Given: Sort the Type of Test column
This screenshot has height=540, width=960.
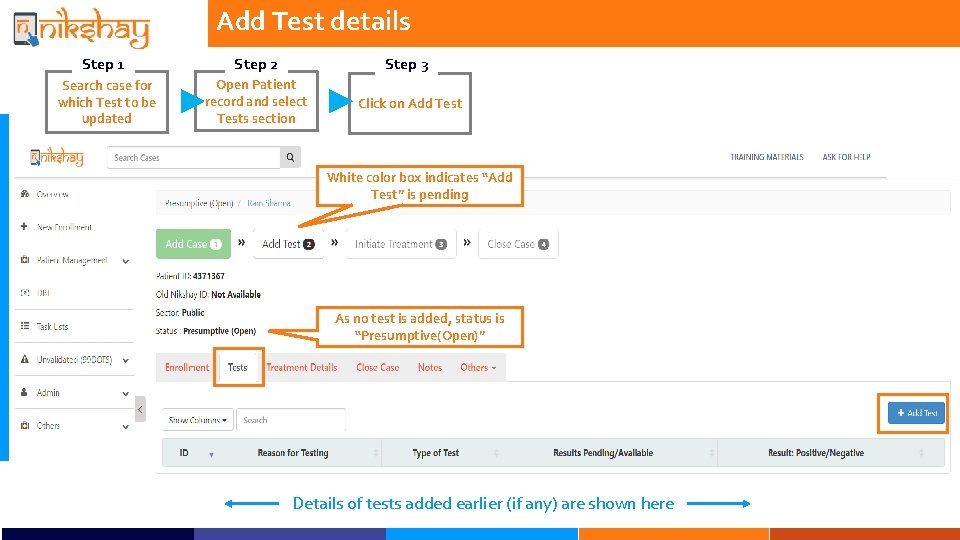Looking at the screenshot, I should tap(496, 453).
